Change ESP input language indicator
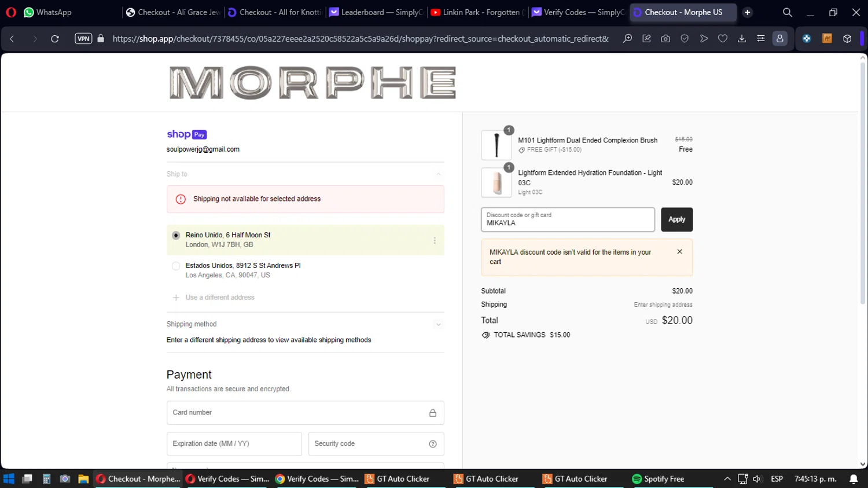Screen dimensions: 868x488 coord(777,479)
